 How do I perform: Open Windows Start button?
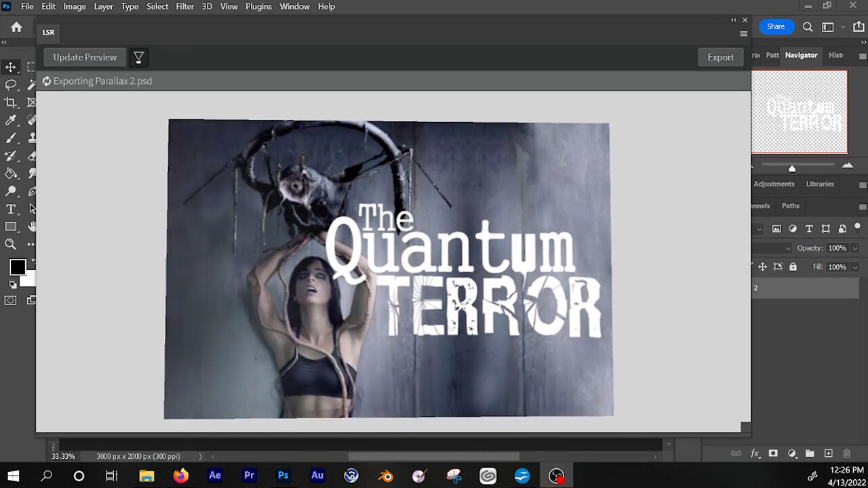13,476
